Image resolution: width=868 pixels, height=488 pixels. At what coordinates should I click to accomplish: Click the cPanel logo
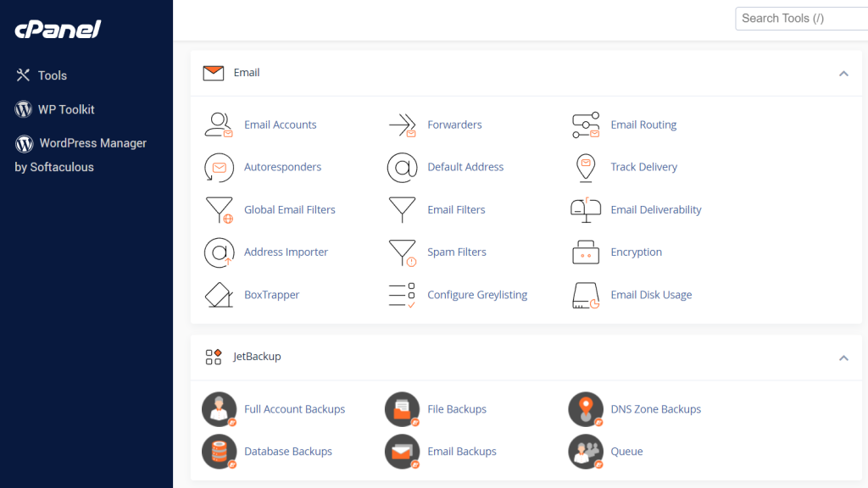pos(58,30)
